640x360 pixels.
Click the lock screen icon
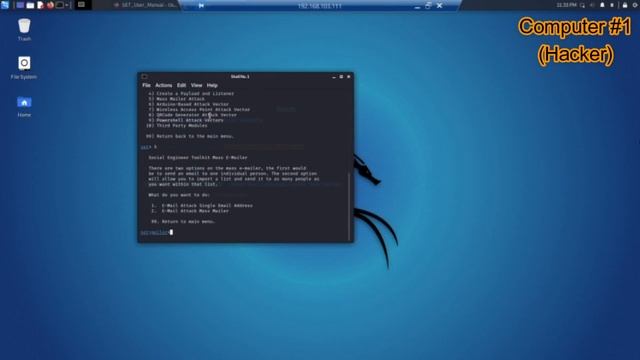pos(625,5)
